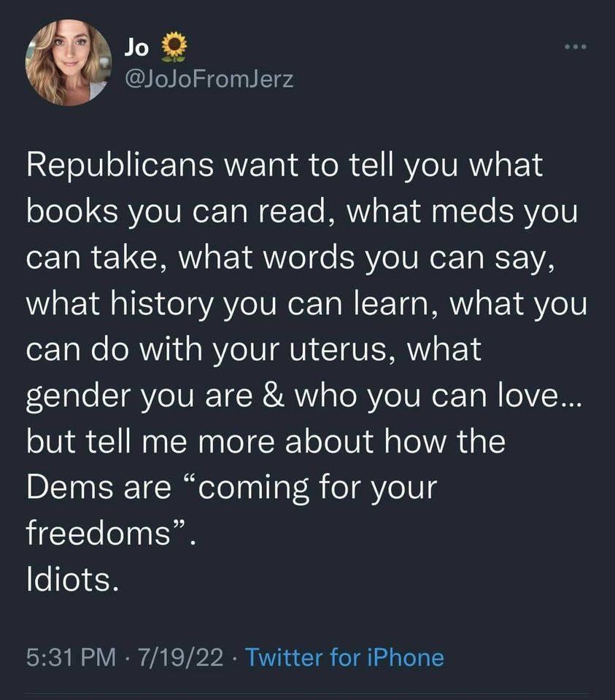Tap the word "Republicans" in the tweet

click(120, 166)
